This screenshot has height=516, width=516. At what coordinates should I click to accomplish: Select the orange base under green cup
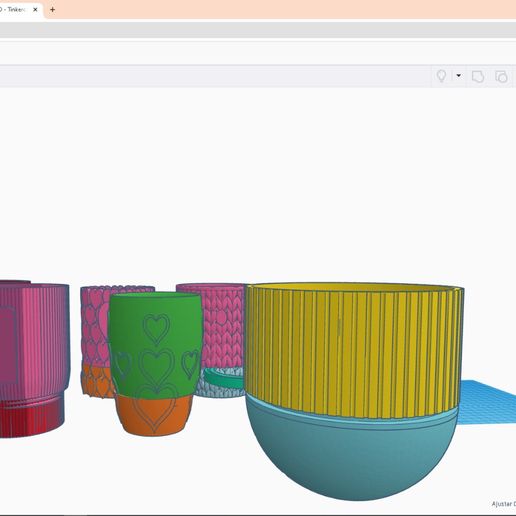click(154, 415)
